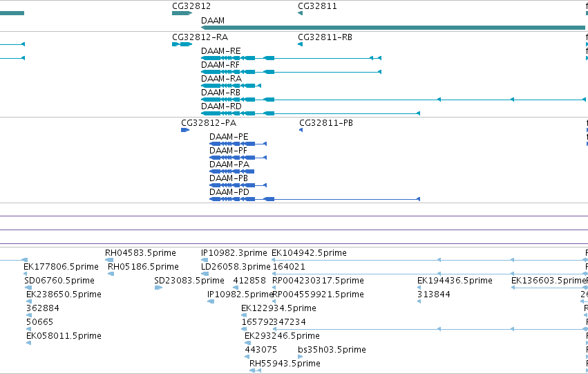Select the RH05186.5prime EST label
The image size is (588, 374).
143,267
